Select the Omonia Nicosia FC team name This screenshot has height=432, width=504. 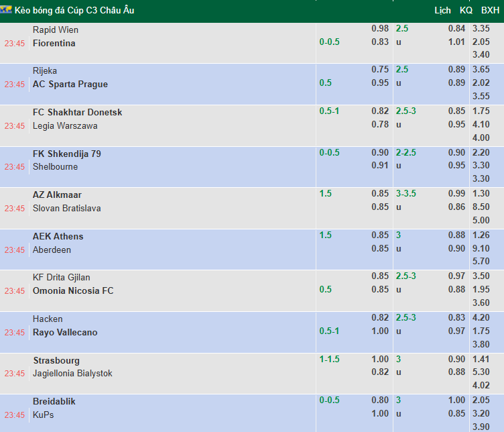(73, 290)
